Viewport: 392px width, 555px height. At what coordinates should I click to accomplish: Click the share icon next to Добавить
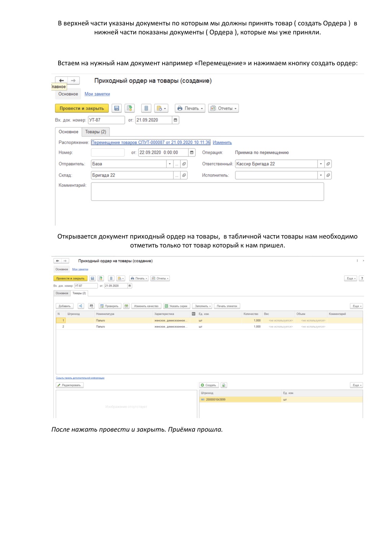point(81,306)
